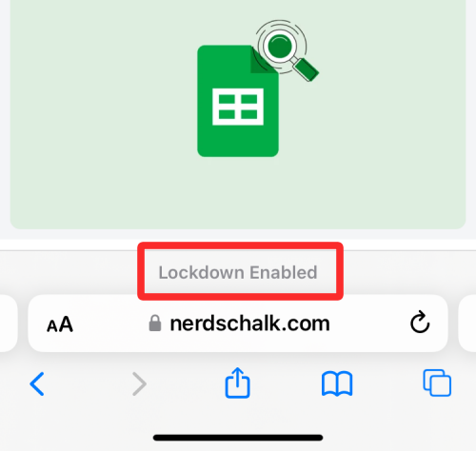Switch to the previous tab's address bar edge
476x451 pixels.
click(x=9, y=324)
